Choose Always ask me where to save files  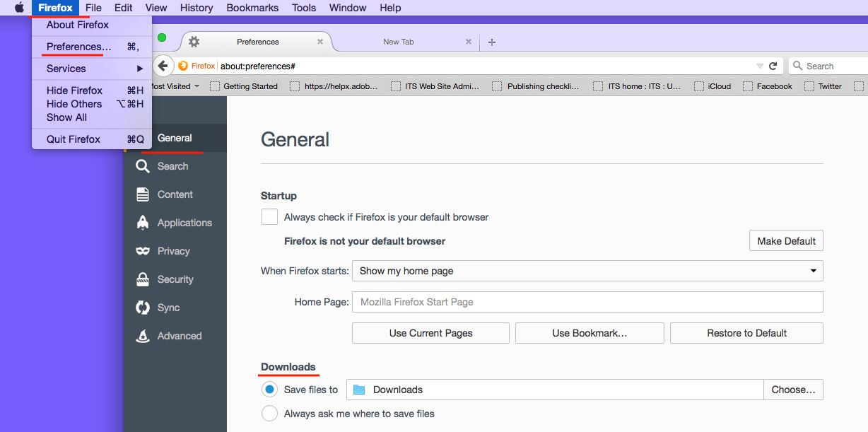click(269, 414)
